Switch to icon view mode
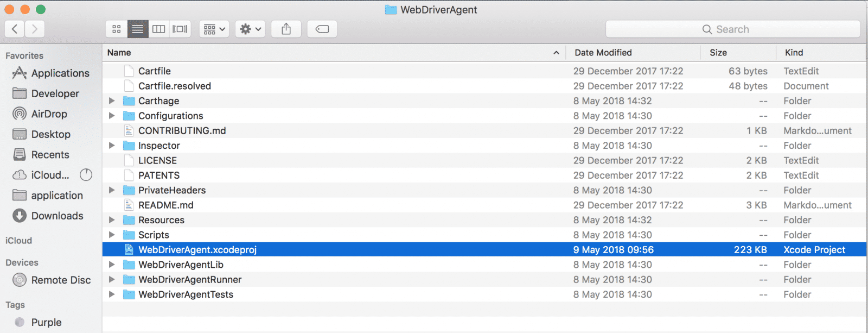The height and width of the screenshot is (333, 868). point(117,29)
